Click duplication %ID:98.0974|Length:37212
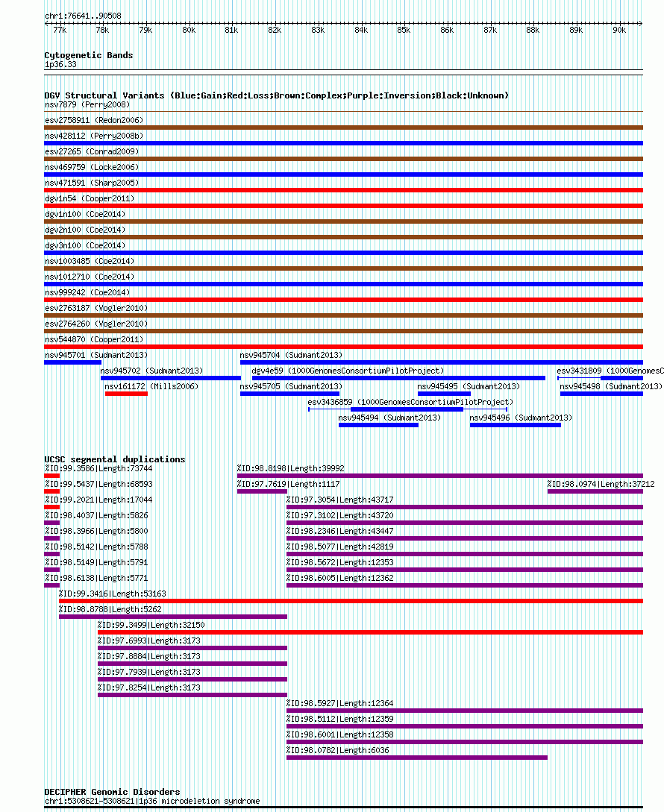The height and width of the screenshot is (812, 664). click(x=601, y=484)
